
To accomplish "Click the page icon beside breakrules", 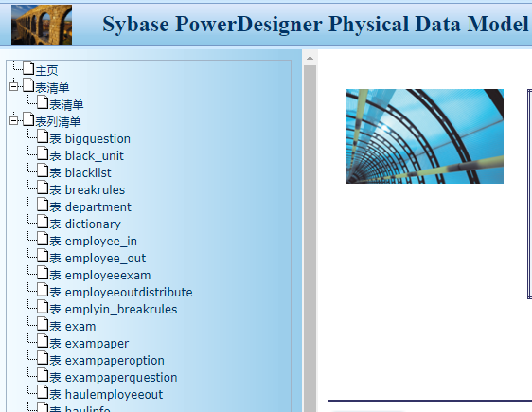I will (x=43, y=188).
